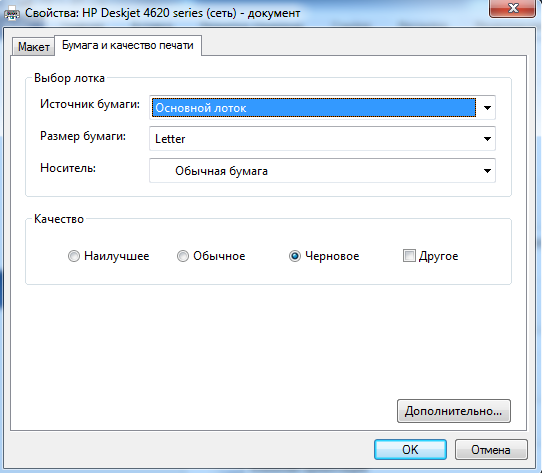Click the Отмена button
This screenshot has width=542, height=473.
[x=491, y=449]
